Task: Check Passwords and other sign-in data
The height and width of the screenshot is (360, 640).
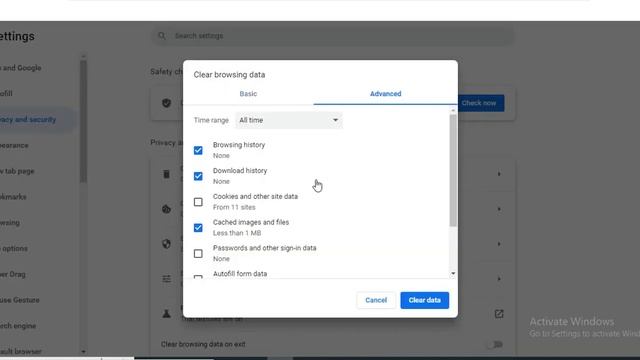Action: click(198, 253)
